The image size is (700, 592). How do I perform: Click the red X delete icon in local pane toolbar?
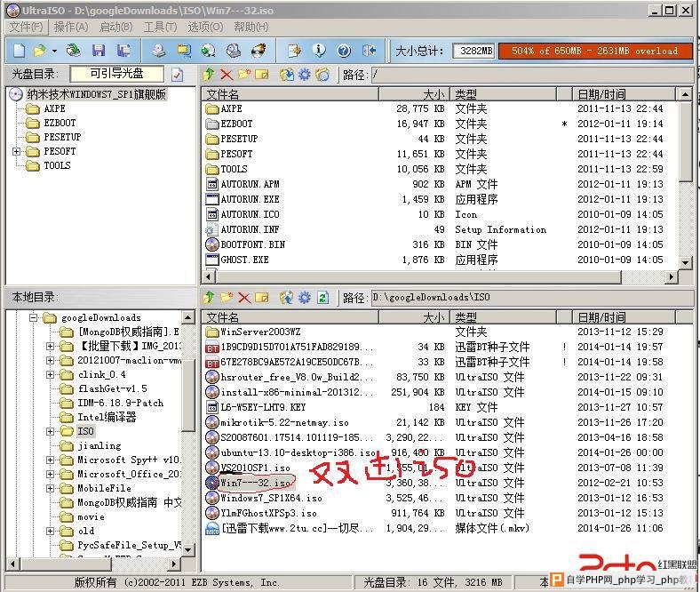tap(244, 297)
